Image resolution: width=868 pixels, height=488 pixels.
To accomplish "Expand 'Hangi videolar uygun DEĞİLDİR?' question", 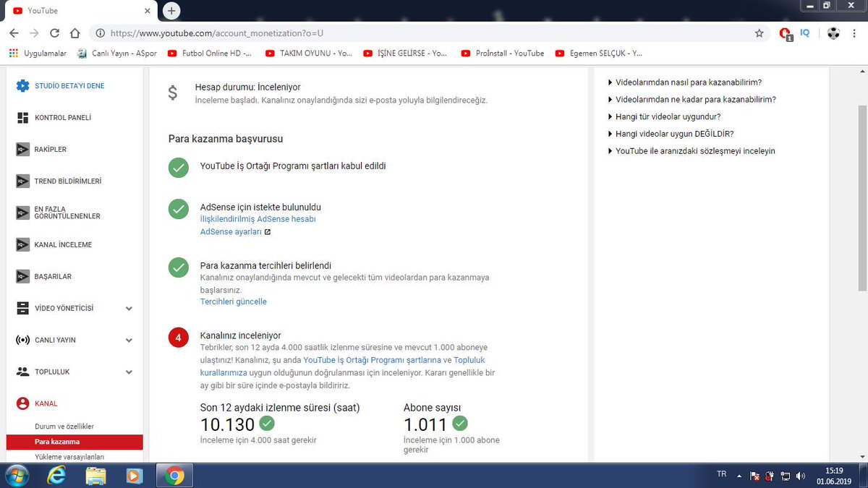I will coord(671,134).
